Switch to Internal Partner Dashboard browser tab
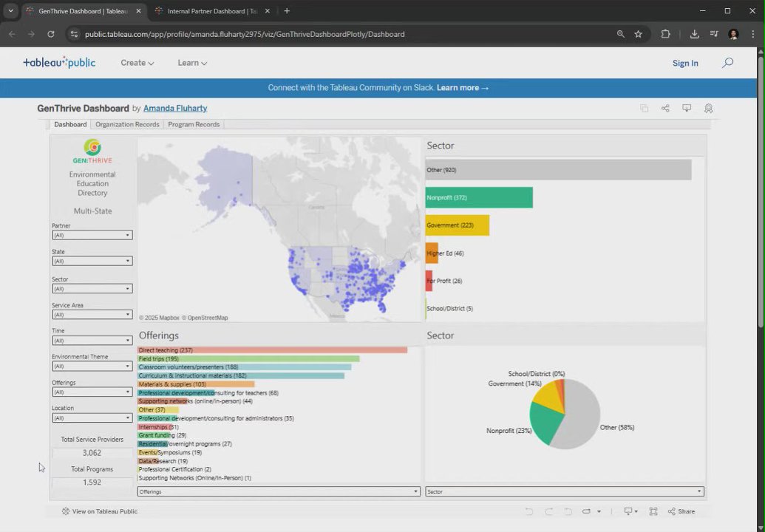 pyautogui.click(x=212, y=11)
